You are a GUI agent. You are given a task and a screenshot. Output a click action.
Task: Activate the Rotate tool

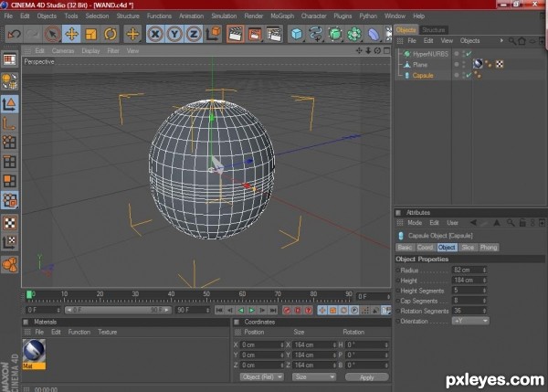[x=111, y=35]
